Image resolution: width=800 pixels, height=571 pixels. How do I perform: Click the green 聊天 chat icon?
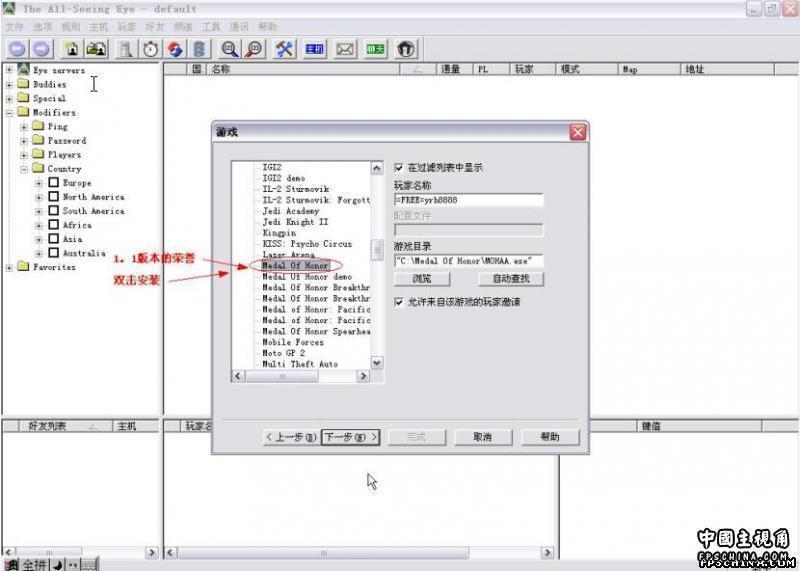[x=376, y=49]
